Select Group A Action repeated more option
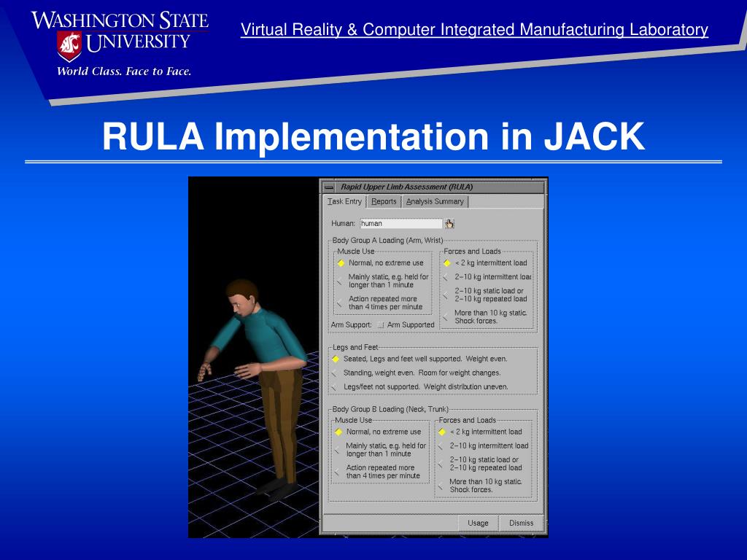The image size is (747, 560). [x=379, y=303]
